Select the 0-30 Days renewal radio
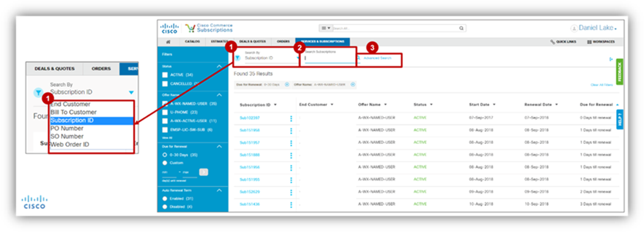Screen dimensions: 644x232 pos(164,155)
